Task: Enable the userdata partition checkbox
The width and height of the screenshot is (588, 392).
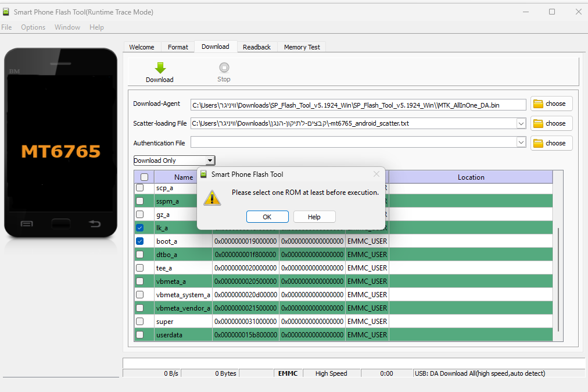Action: tap(140, 334)
